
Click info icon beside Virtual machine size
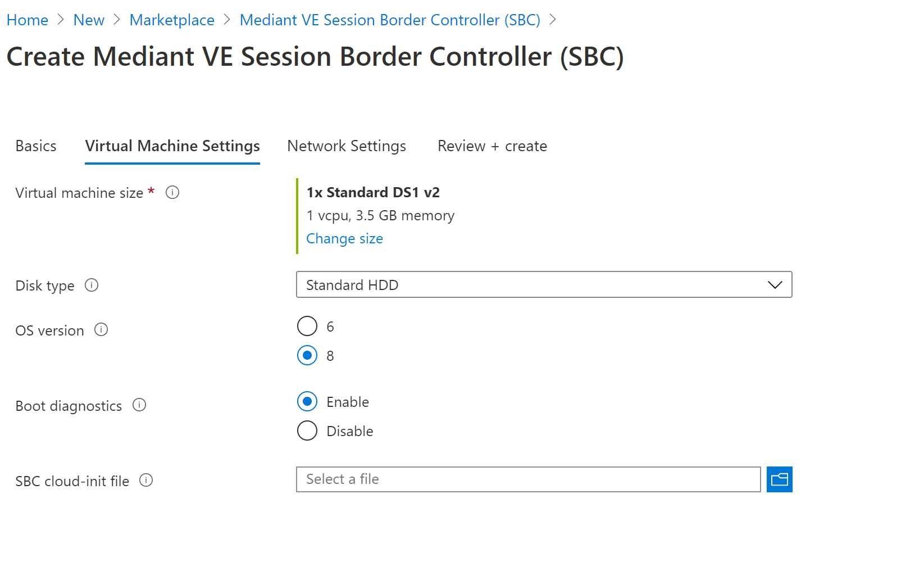[x=172, y=193]
